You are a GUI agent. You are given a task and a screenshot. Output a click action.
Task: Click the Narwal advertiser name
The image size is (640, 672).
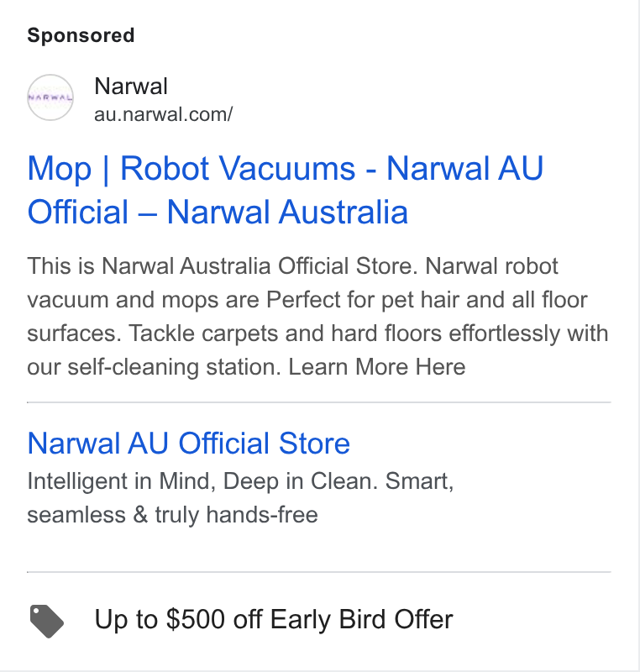pos(131,87)
